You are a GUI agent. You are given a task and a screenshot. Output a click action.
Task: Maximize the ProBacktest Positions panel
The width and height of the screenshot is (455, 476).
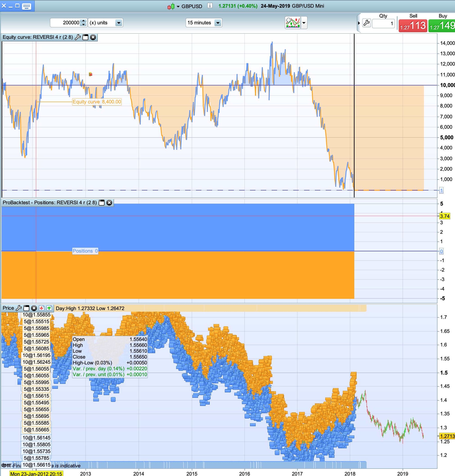click(102, 203)
